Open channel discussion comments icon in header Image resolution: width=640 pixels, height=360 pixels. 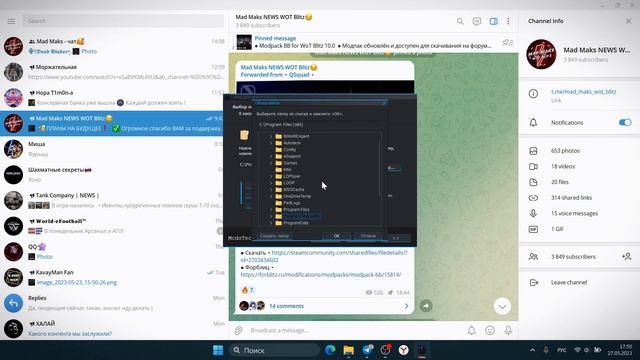477,21
